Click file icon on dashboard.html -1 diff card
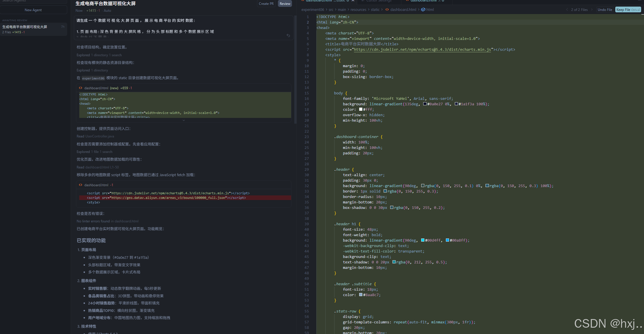 (81, 185)
